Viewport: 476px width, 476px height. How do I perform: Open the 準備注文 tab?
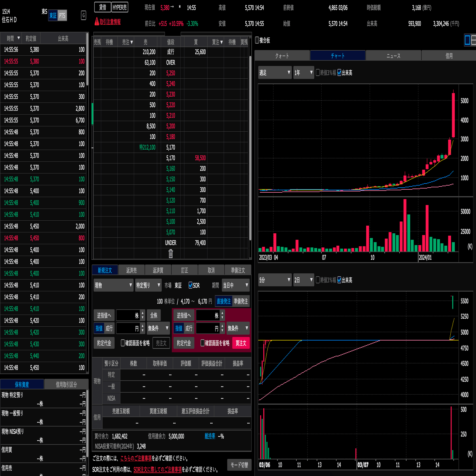[x=238, y=270]
